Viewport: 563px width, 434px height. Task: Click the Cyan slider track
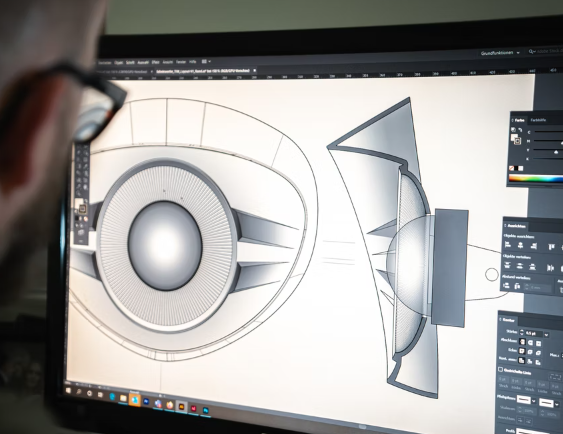(x=548, y=132)
